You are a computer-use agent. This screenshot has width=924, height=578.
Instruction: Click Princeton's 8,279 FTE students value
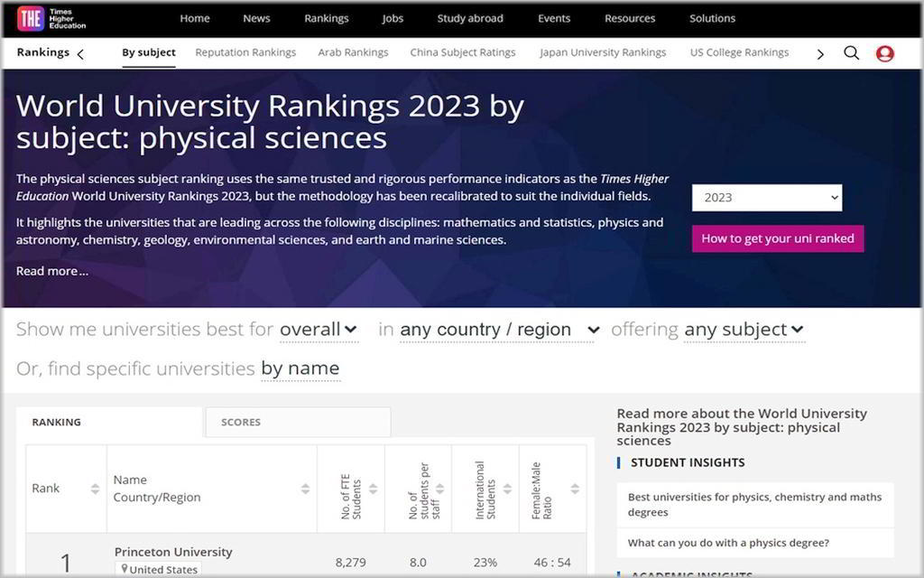[x=351, y=563]
